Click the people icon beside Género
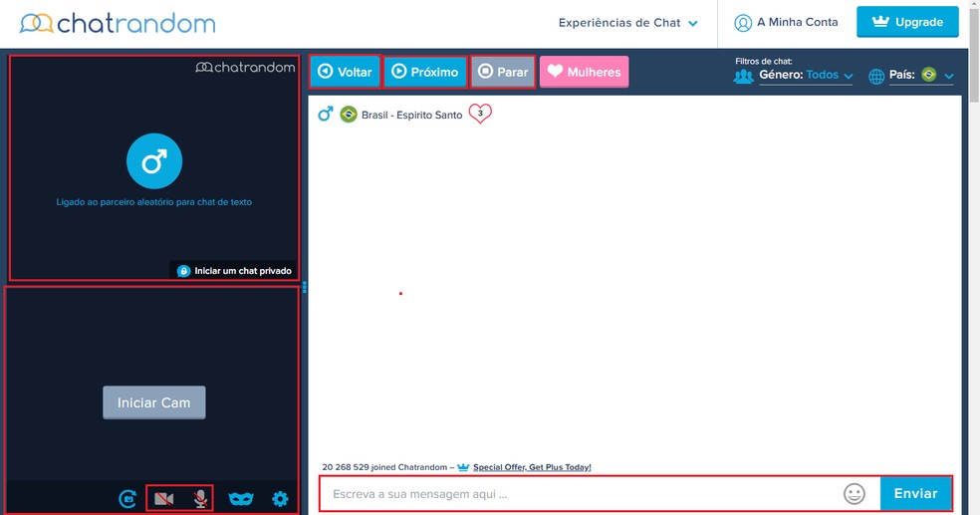This screenshot has width=980, height=515. (x=743, y=77)
